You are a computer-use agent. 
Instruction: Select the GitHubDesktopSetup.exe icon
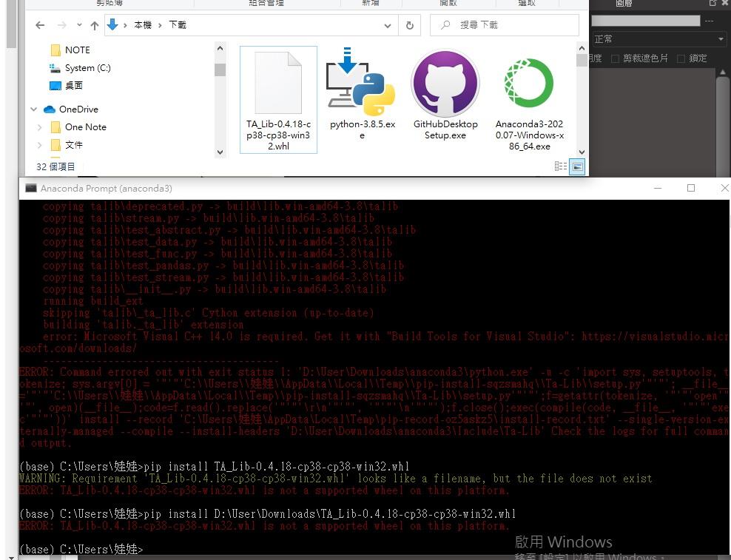(x=445, y=83)
